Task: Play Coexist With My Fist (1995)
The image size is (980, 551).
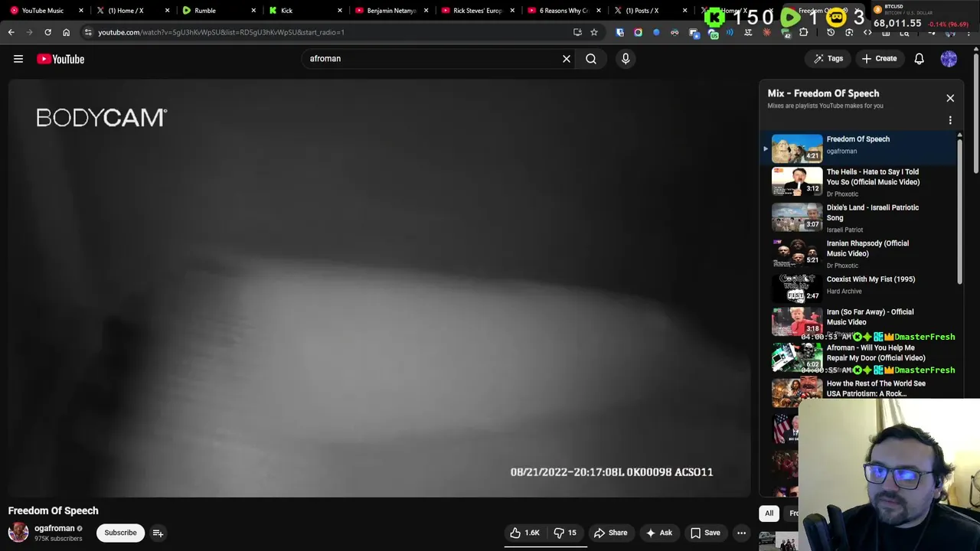Action: (859, 288)
